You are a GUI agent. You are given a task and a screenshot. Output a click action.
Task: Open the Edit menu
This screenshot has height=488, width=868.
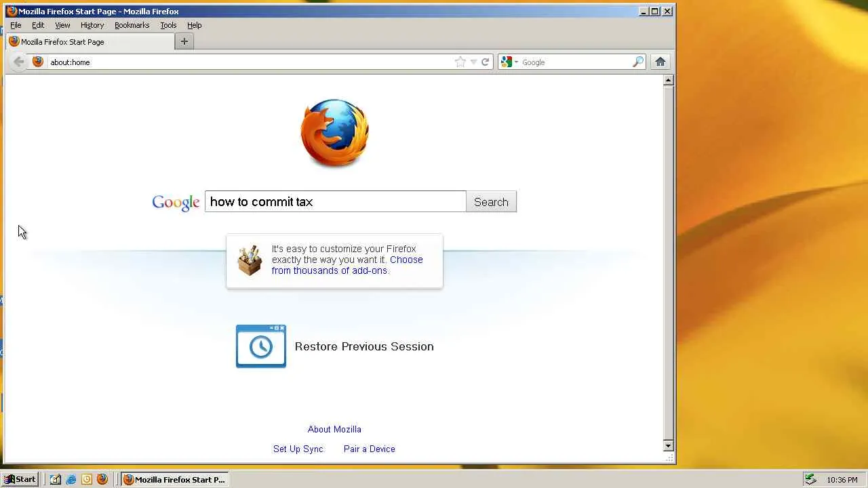(38, 25)
